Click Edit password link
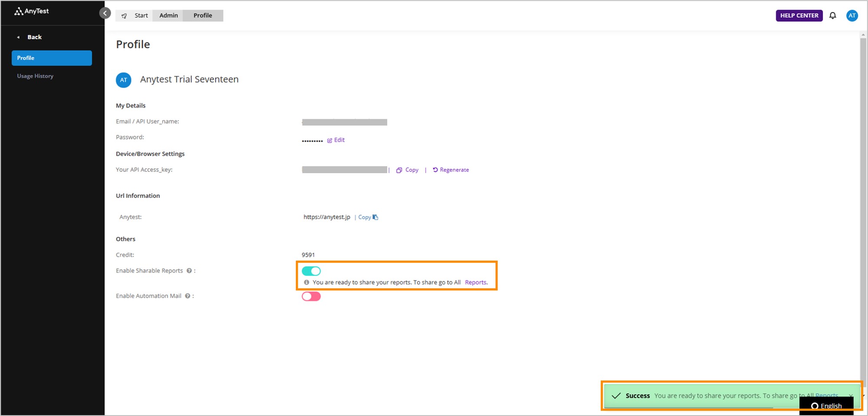Viewport: 868px width, 416px height. (339, 140)
